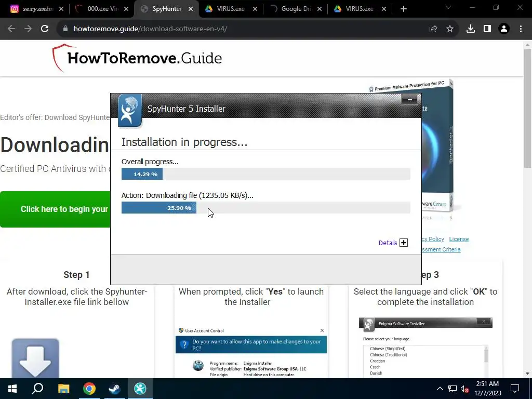Switch to the Instagram sexy.anim tab
The height and width of the screenshot is (399, 532).
[32, 9]
